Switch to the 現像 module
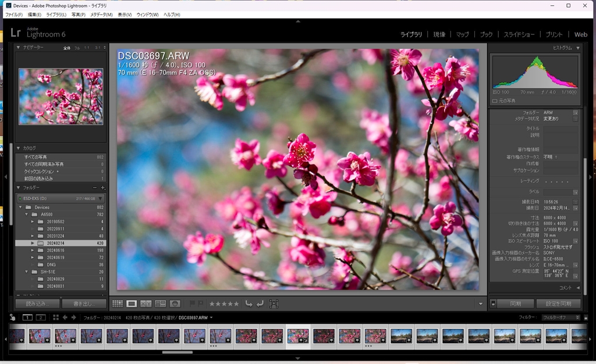The image size is (596, 364). tap(438, 34)
